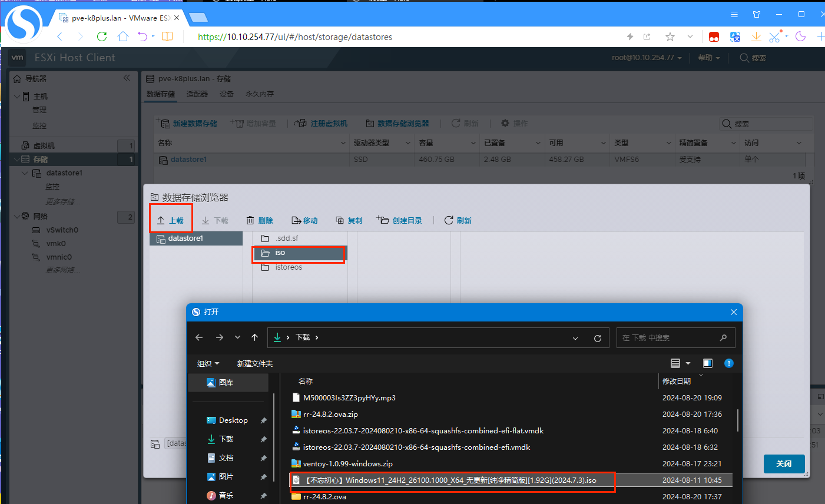
Task: Collapse the Host tree node
Action: tap(17, 96)
